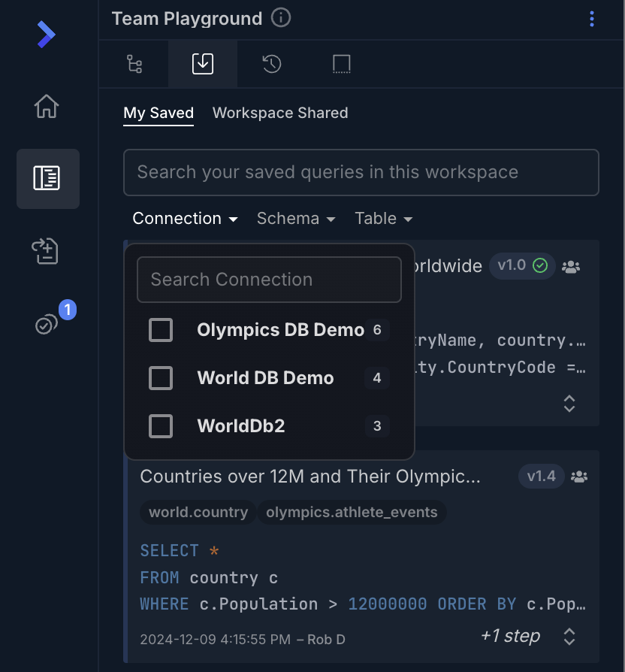
Task: Open the query history clock icon
Action: [272, 65]
